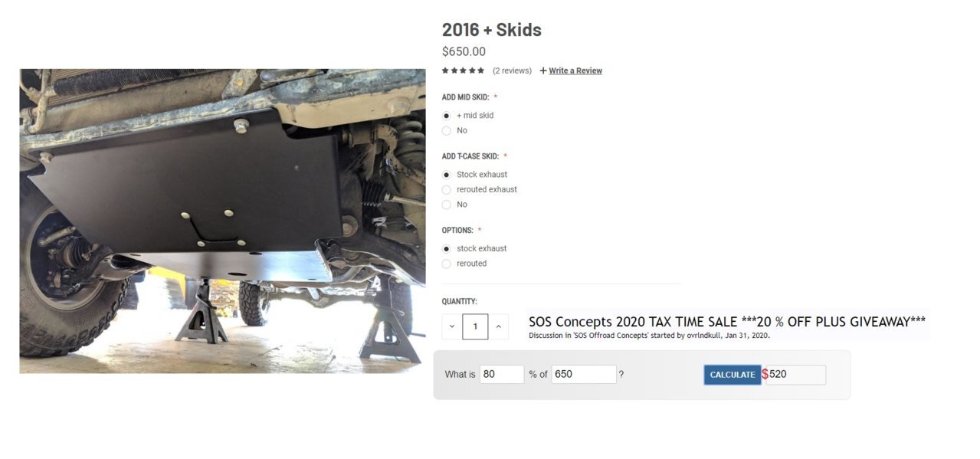Click the plus icon beside Write a Review
Image resolution: width=980 pixels, height=459 pixels.
point(543,70)
